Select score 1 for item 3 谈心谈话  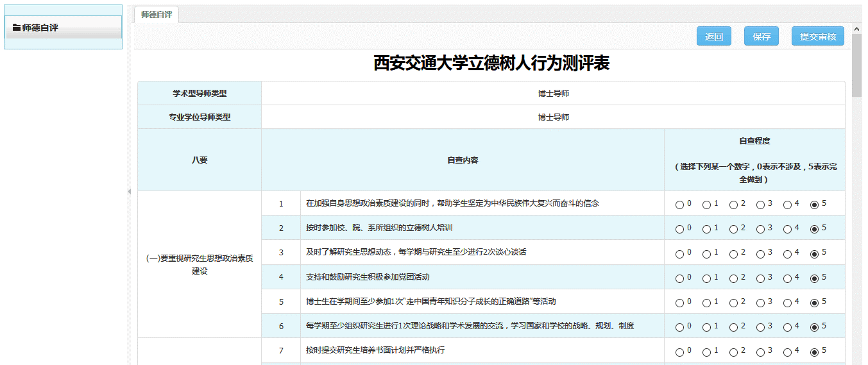tap(706, 254)
